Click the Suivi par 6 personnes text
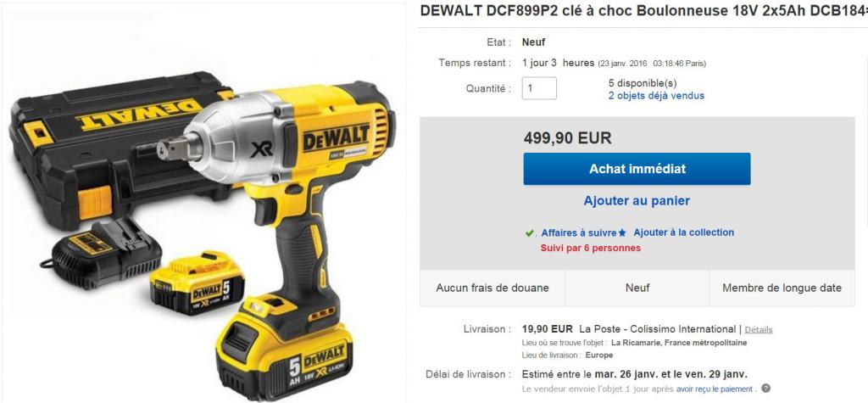This screenshot has width=868, height=403. (x=591, y=248)
